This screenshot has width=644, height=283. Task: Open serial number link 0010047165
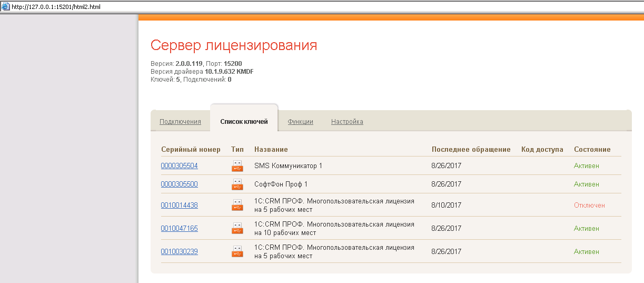pos(179,229)
